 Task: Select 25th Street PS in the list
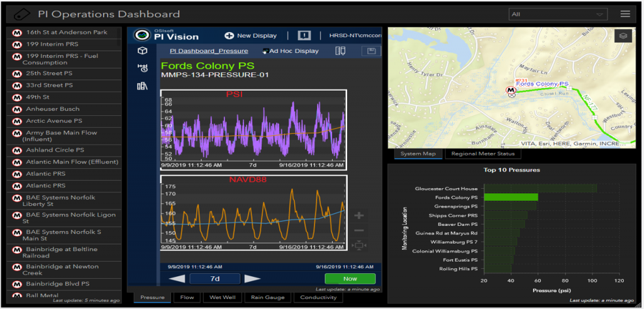[x=64, y=74]
